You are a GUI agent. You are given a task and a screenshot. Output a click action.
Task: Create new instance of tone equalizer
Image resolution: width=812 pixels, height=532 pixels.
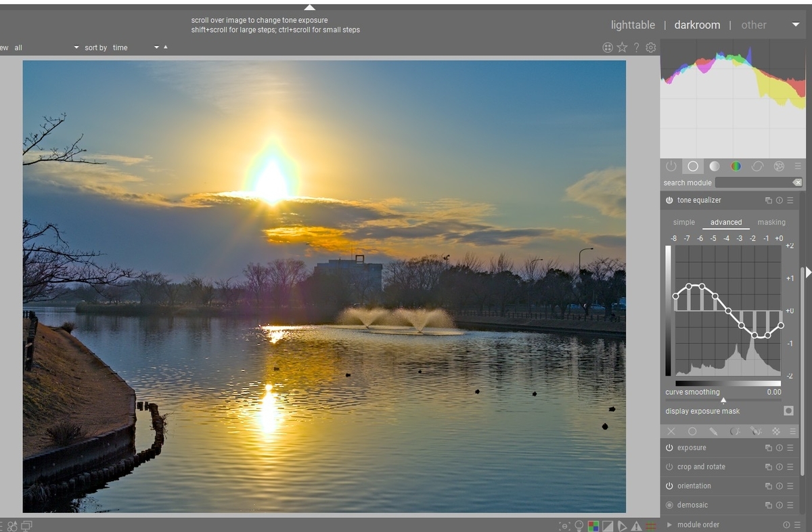pos(769,200)
